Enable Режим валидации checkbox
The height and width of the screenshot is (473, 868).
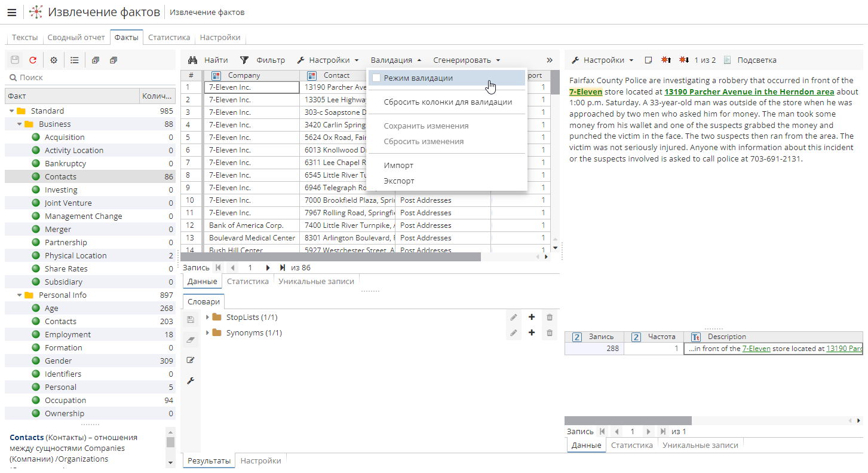376,78
